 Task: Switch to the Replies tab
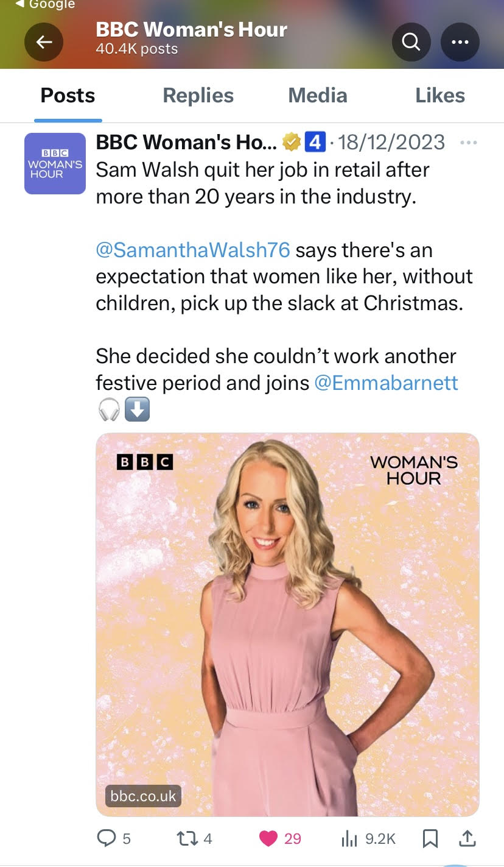click(198, 96)
